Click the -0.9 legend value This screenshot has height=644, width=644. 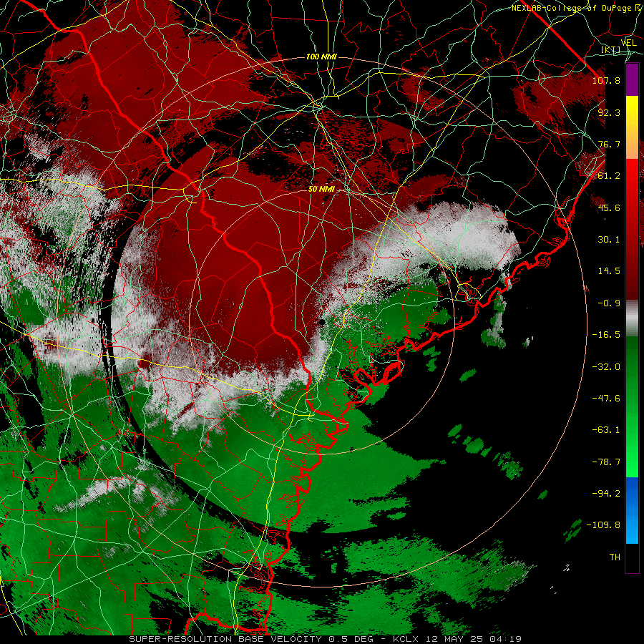609,303
